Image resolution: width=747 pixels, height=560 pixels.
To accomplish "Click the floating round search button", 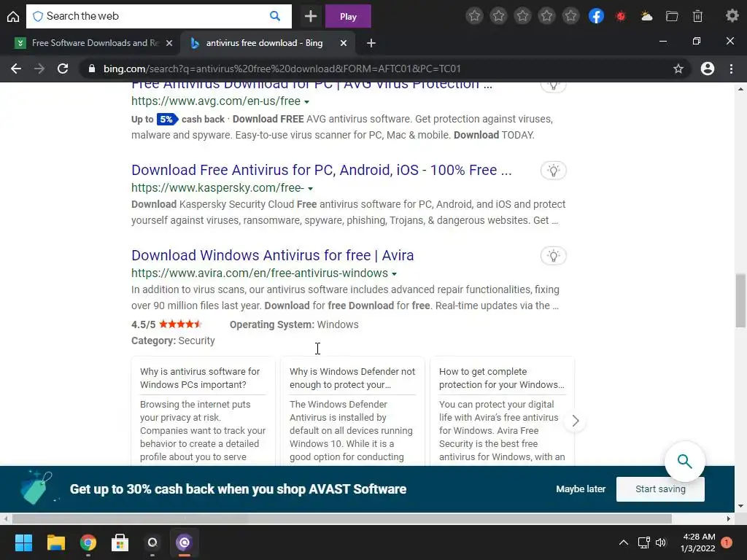I will (684, 461).
